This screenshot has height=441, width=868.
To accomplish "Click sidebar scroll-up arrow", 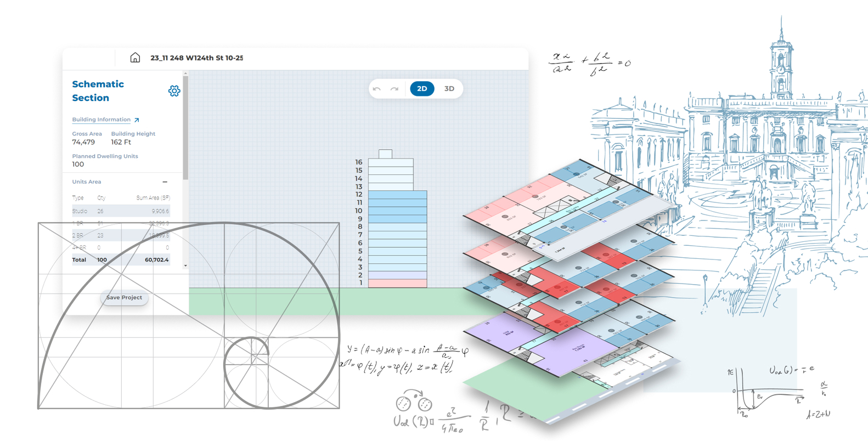I will pos(185,73).
